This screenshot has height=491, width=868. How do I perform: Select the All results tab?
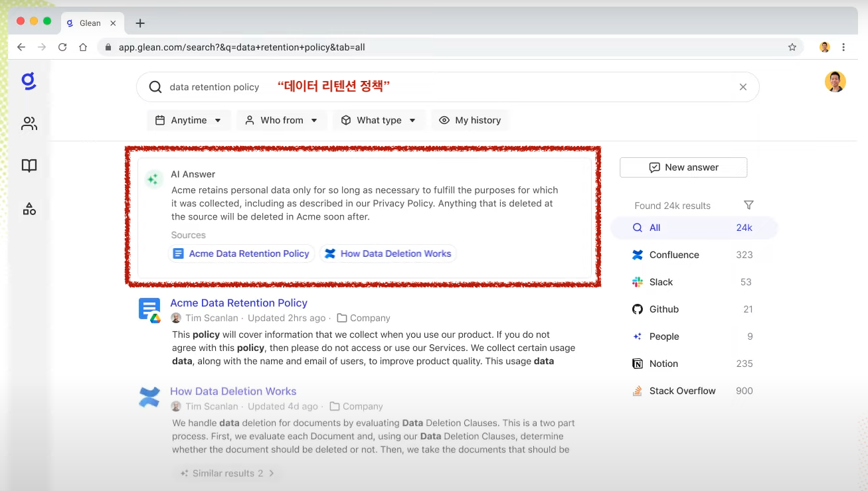click(x=693, y=228)
